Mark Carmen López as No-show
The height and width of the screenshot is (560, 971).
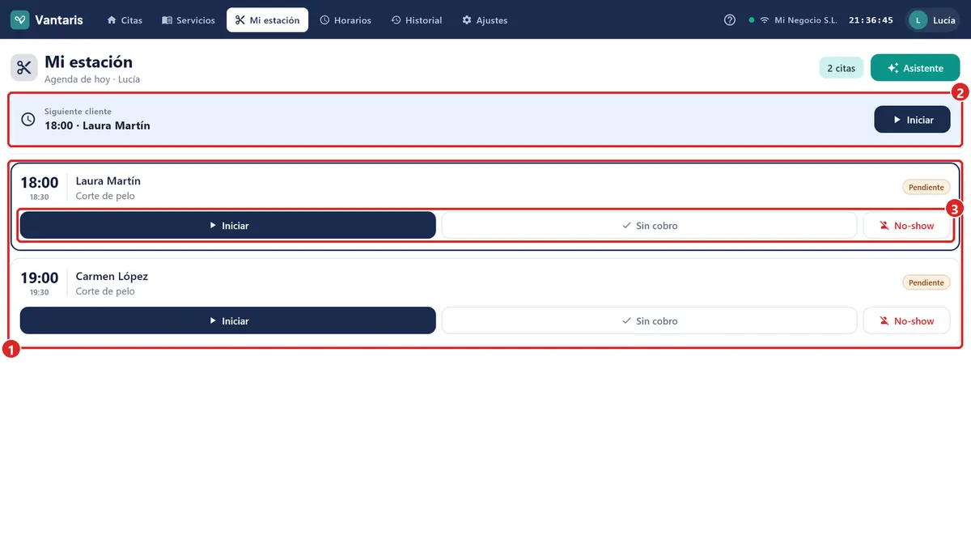[906, 320]
